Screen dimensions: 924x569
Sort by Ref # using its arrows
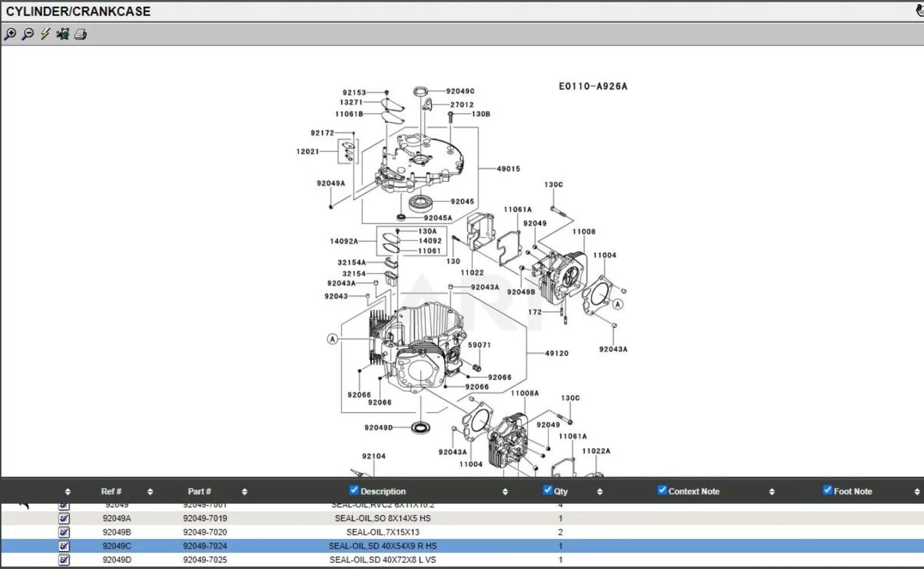pyautogui.click(x=150, y=492)
